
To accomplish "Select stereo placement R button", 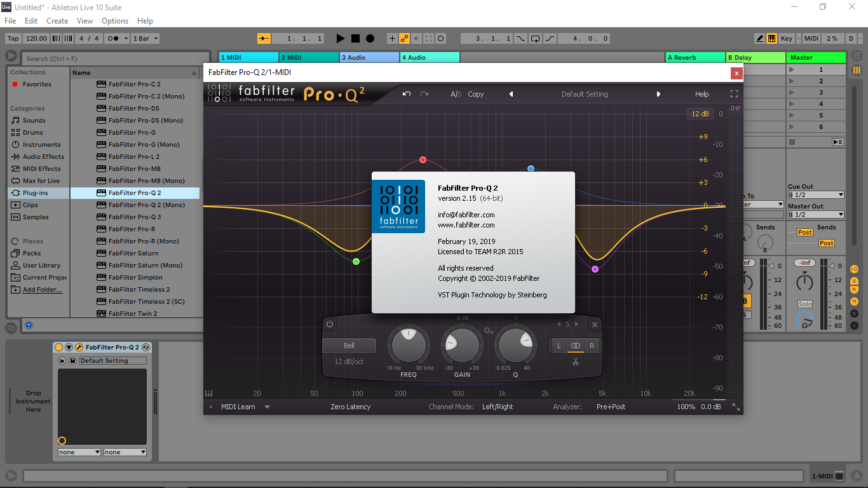I will [x=592, y=346].
